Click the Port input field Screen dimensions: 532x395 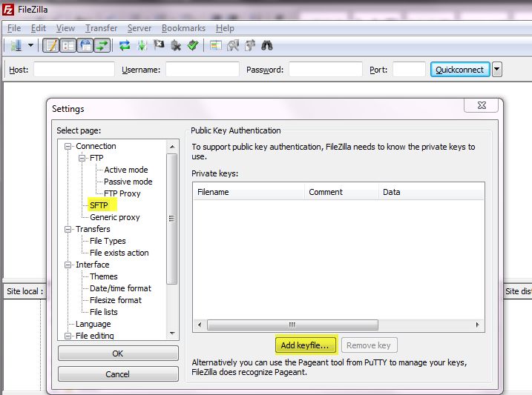(x=409, y=70)
